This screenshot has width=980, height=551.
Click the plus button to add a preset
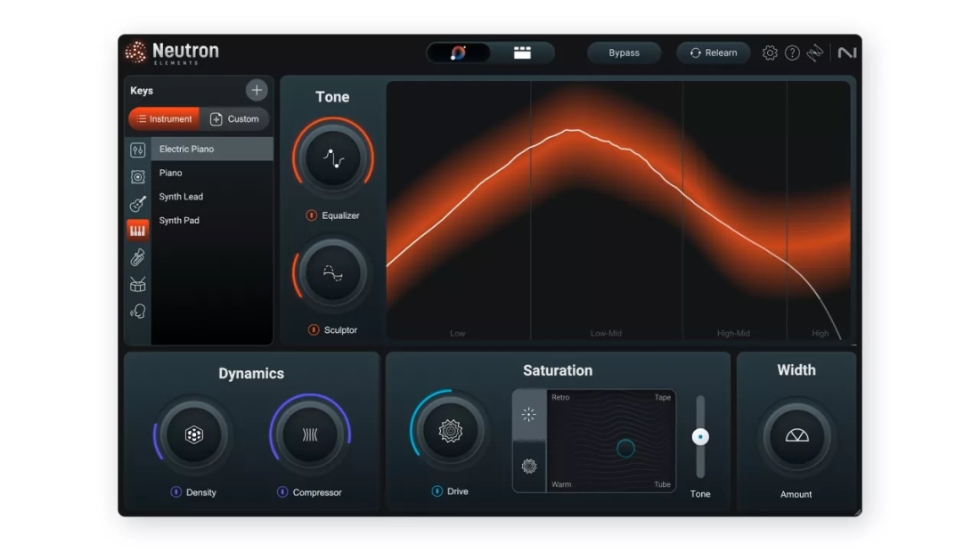pos(257,89)
